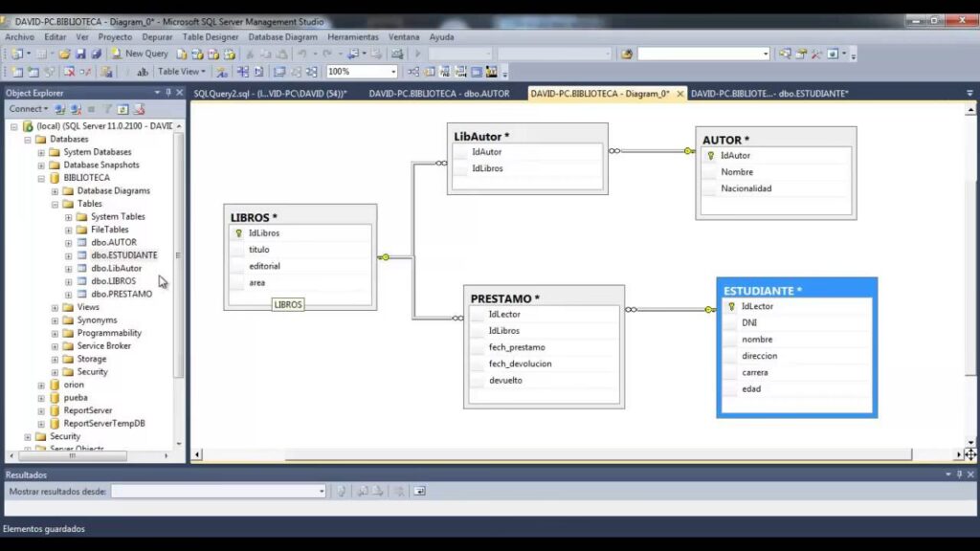The height and width of the screenshot is (551, 980).
Task: Click the Refresh icon in Object Explorer
Action: pos(122,109)
